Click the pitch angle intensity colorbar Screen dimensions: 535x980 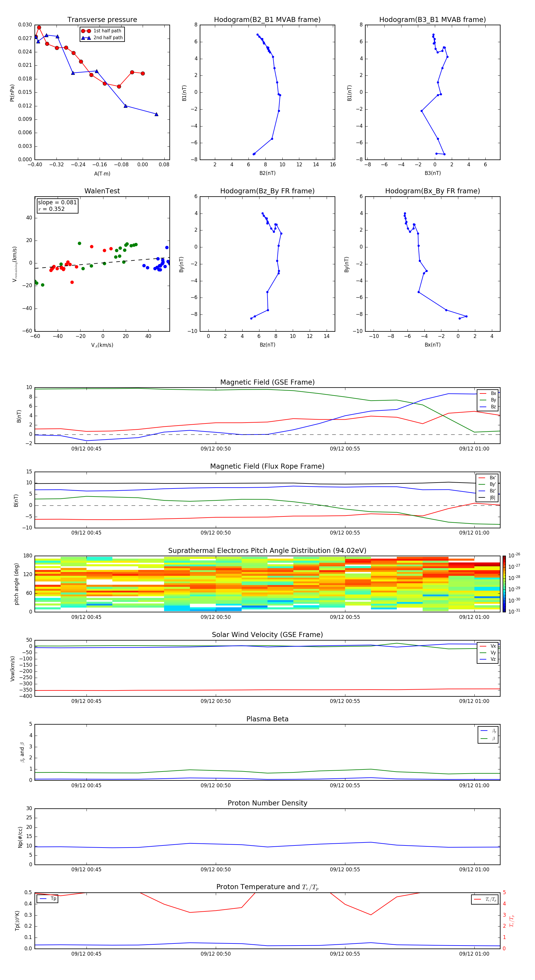click(x=504, y=584)
